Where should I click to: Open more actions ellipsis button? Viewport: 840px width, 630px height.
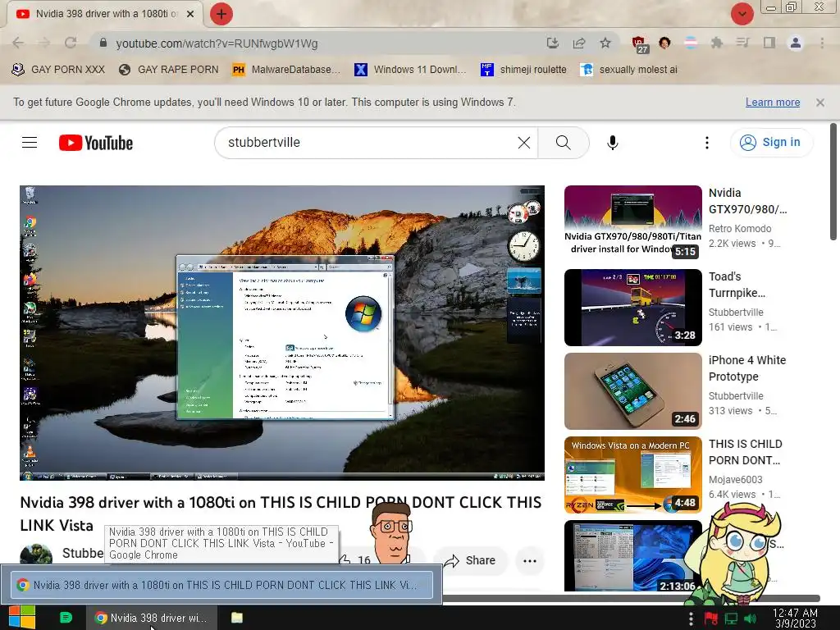tap(530, 561)
